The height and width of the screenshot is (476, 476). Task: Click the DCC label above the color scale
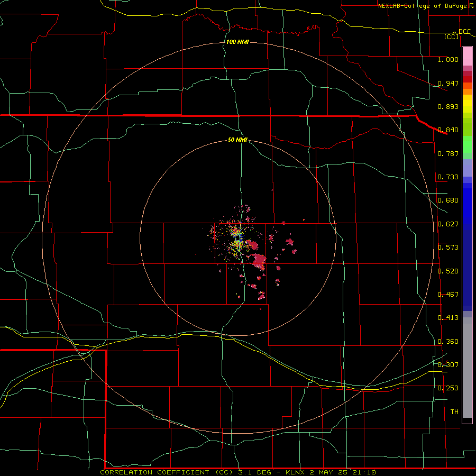pos(464,32)
